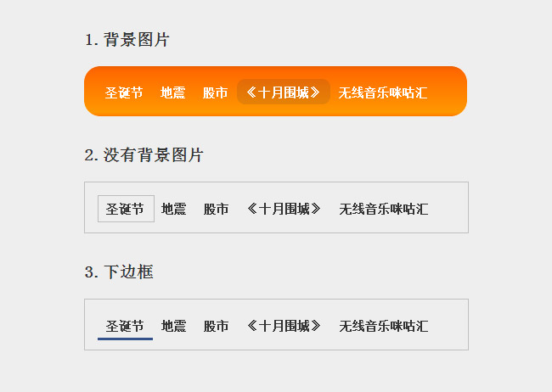The width and height of the screenshot is (552, 392).
Task: Open 股市 in the section 2 bar
Action: coord(217,209)
